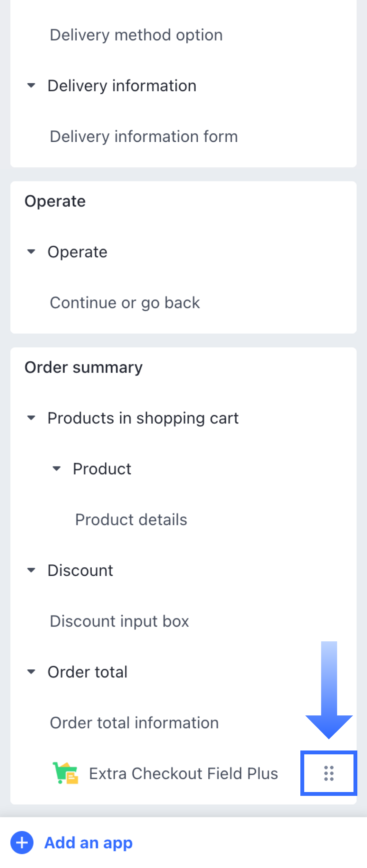Collapse the Order total section arrow
Image resolution: width=367 pixels, height=868 pixels.
pyautogui.click(x=31, y=672)
